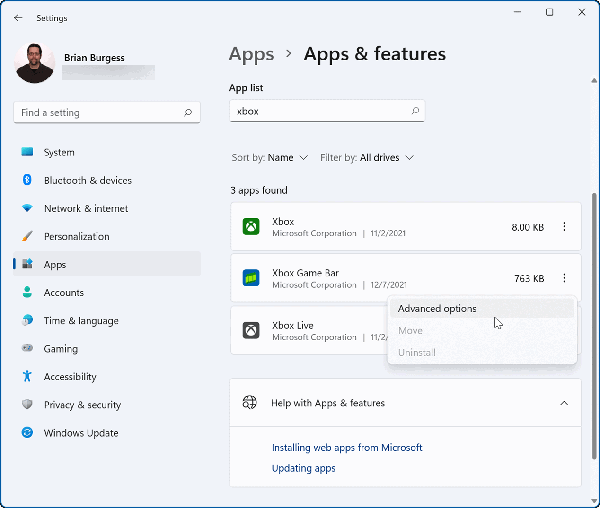Screen dimensions: 600x508
Task: Click Brian Burgess profile picture
Action: pos(35,63)
